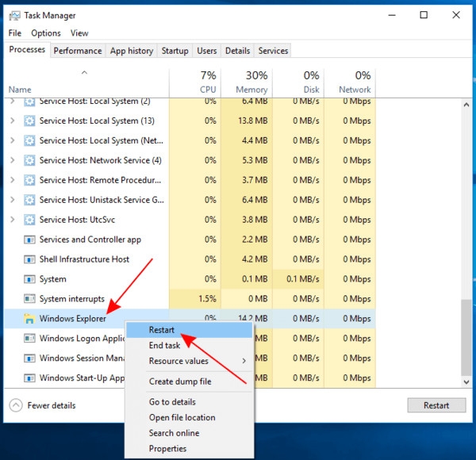Expand Service Host: Unistack Service G...
Screen dimensions: 476x460
click(x=13, y=200)
